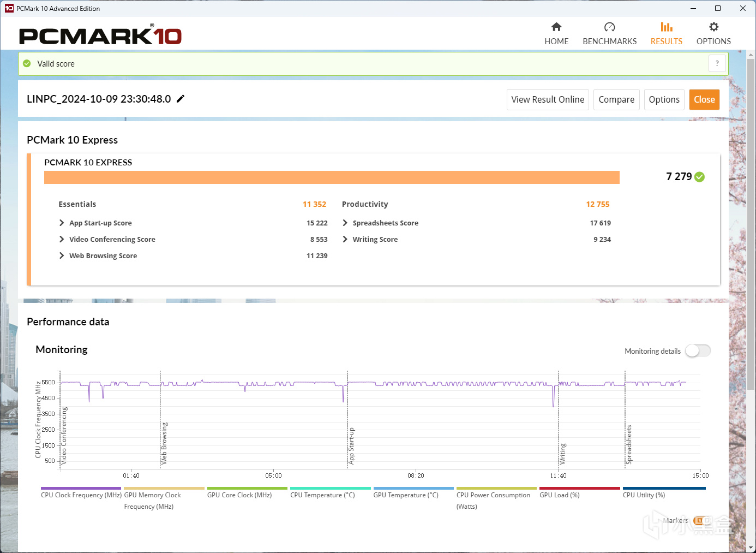
Task: Click the green check beside score 7 279
Action: click(700, 177)
